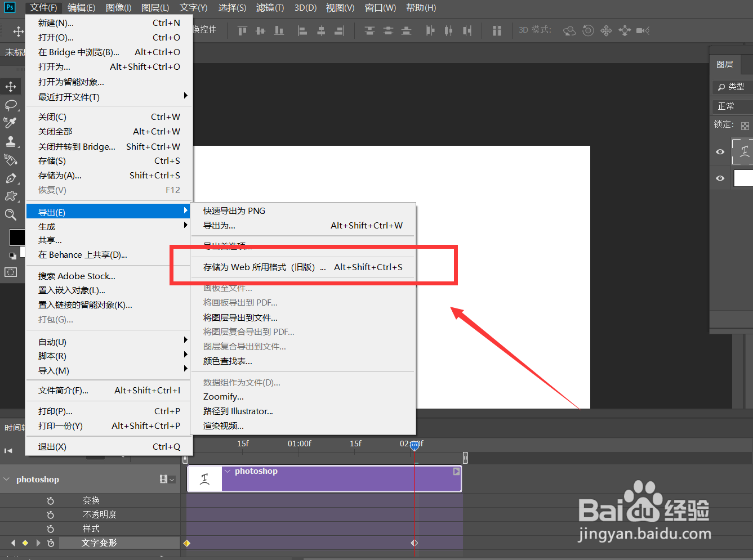Go to first frame in timeline
The image size is (753, 560).
pyautogui.click(x=8, y=450)
